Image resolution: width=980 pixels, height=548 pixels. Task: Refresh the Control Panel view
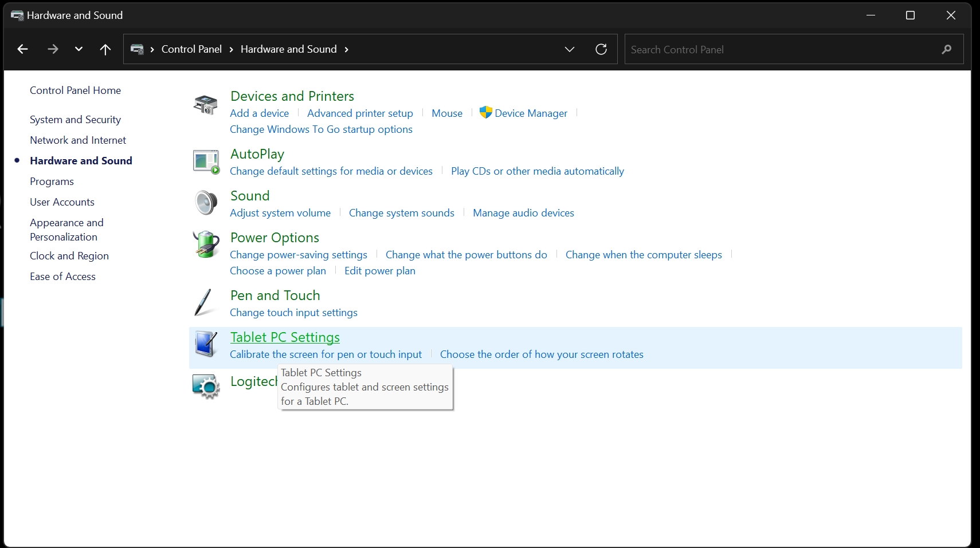601,49
